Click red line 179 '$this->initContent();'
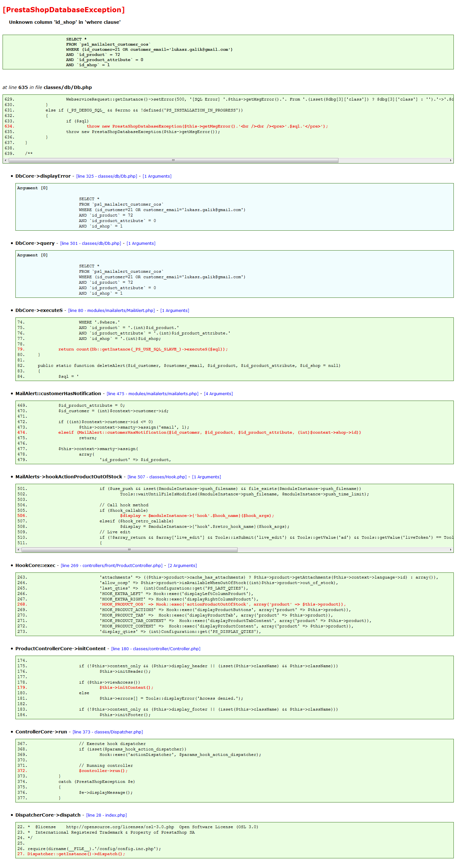 click(x=126, y=687)
